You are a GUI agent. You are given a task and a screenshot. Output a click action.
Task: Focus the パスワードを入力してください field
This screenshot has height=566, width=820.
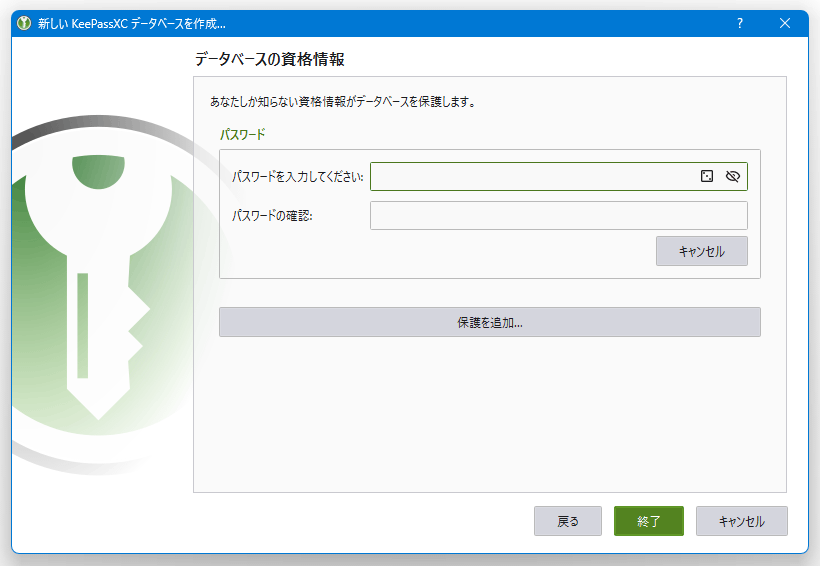click(x=559, y=176)
